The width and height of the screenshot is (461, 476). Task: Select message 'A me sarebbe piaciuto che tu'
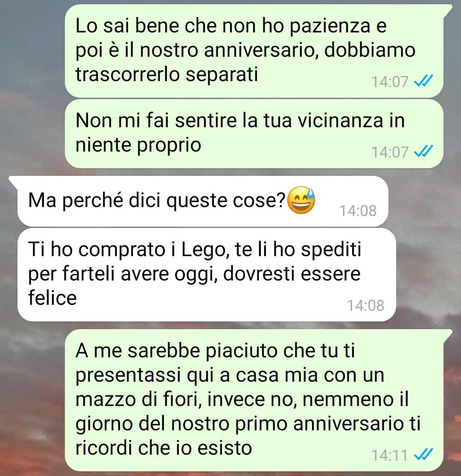click(x=254, y=400)
